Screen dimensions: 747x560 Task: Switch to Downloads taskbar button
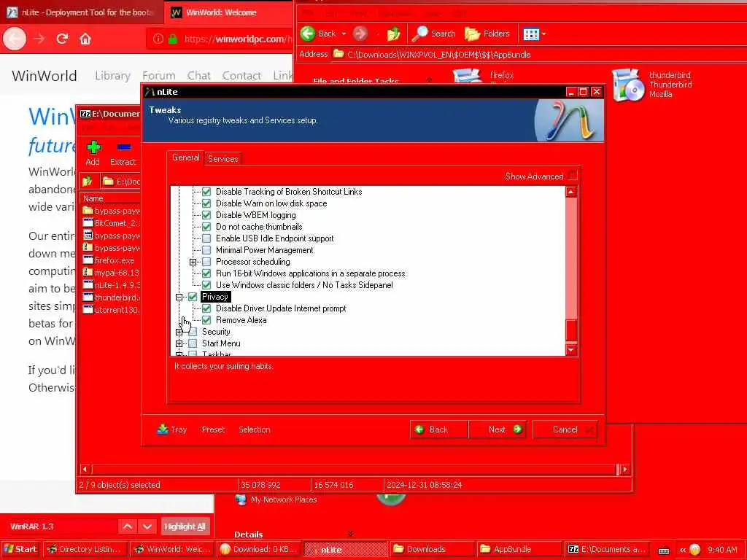[x=432, y=549]
